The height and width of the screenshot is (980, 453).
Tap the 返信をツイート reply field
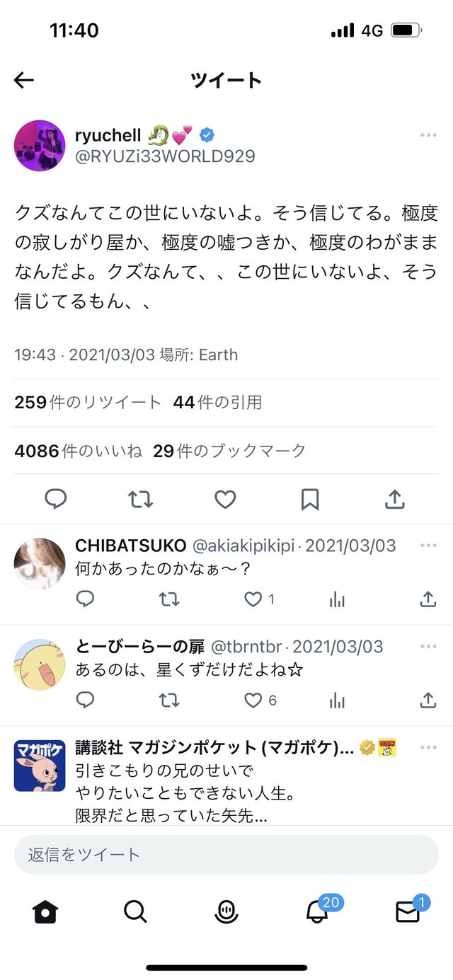[x=226, y=855]
